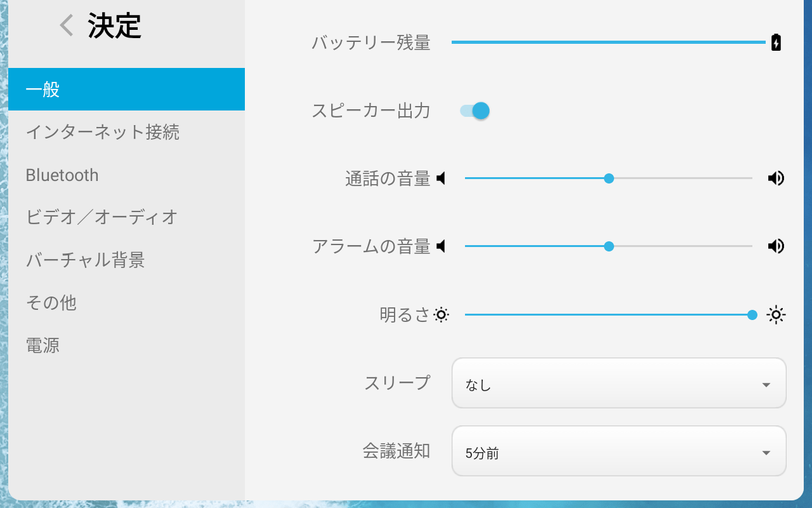
Task: Click the large sun icon on the brightness row
Action: pos(775,314)
